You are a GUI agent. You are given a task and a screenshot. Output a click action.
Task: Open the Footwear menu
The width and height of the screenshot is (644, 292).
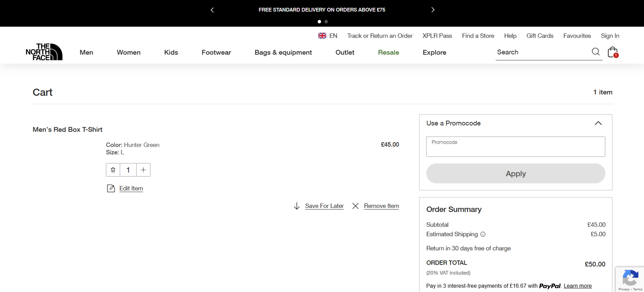[216, 52]
